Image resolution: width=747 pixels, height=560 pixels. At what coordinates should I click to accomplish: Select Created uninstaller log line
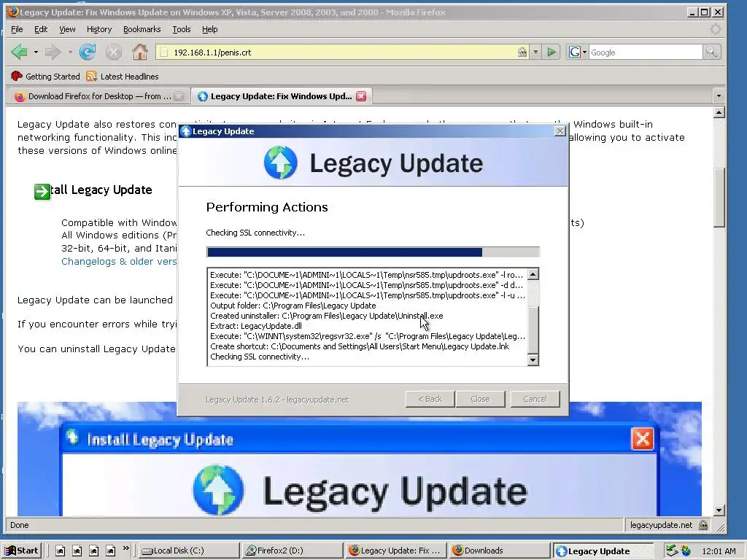tap(326, 316)
